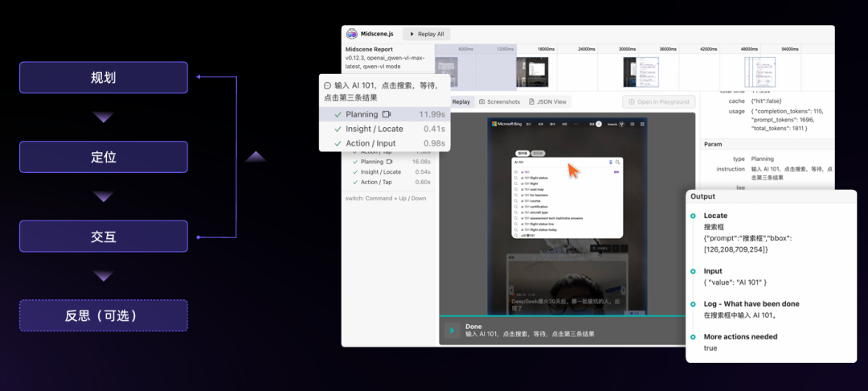Open the Screenshots tab

[499, 102]
